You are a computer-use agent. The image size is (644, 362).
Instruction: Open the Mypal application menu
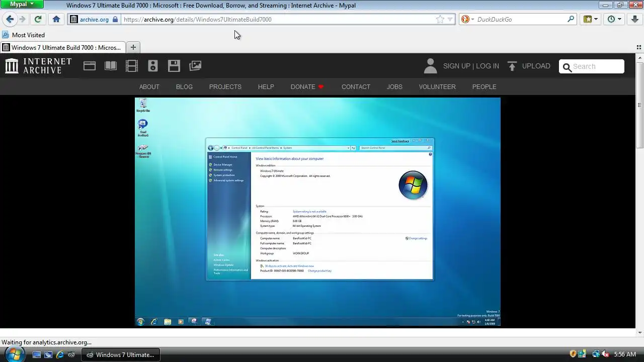coord(22,4)
